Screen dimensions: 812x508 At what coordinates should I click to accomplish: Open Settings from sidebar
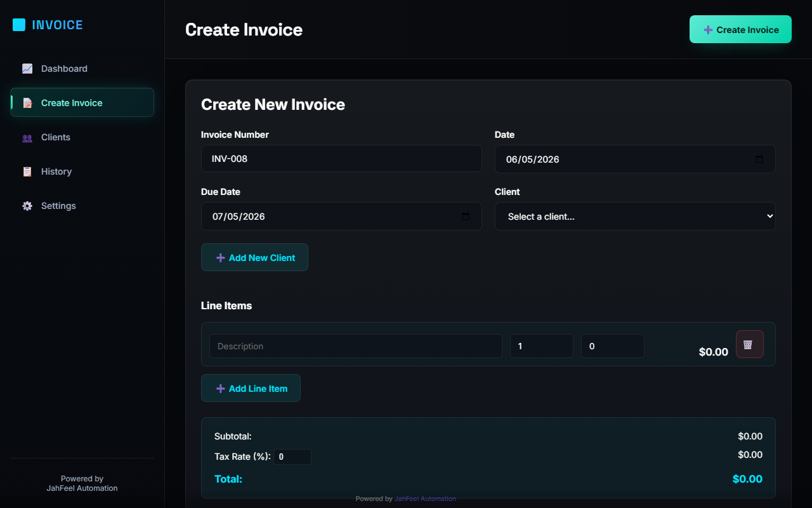click(x=82, y=206)
